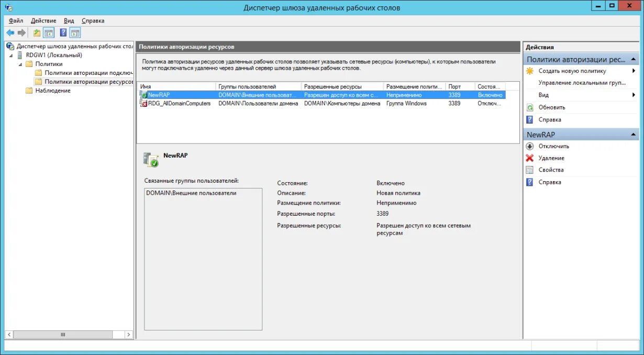The image size is (644, 355).
Task: Click the red X Удаление icon
Action: (530, 158)
